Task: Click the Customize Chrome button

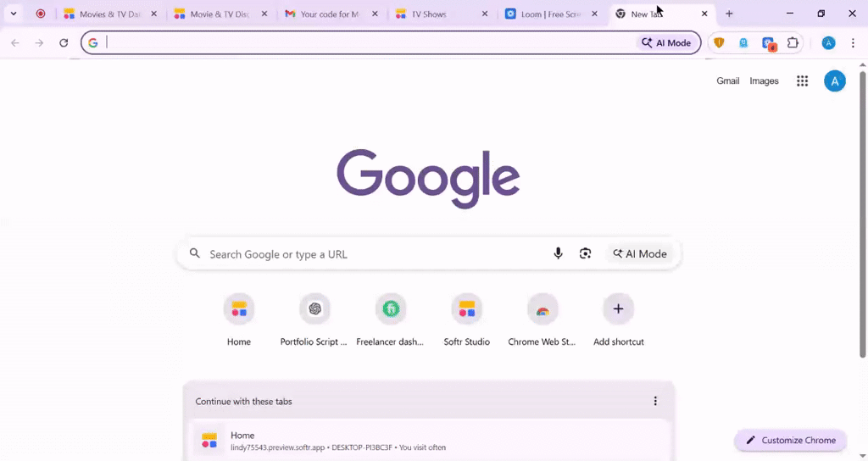Action: coord(791,440)
